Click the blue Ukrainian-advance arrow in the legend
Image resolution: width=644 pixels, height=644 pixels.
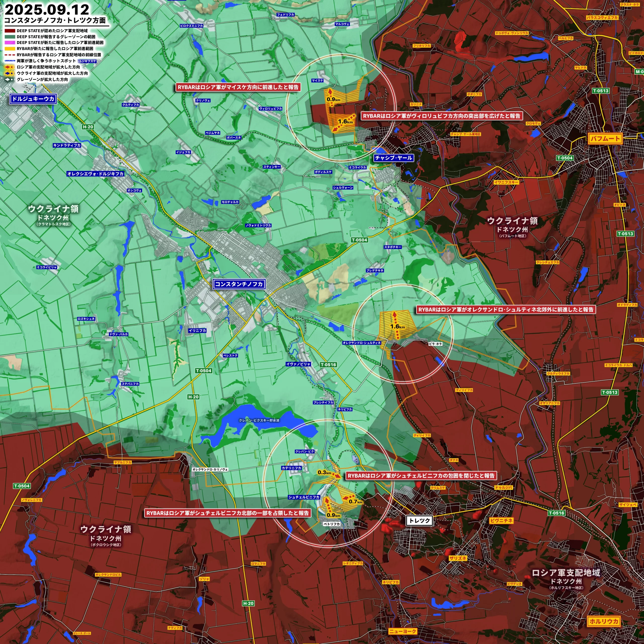click(9, 73)
